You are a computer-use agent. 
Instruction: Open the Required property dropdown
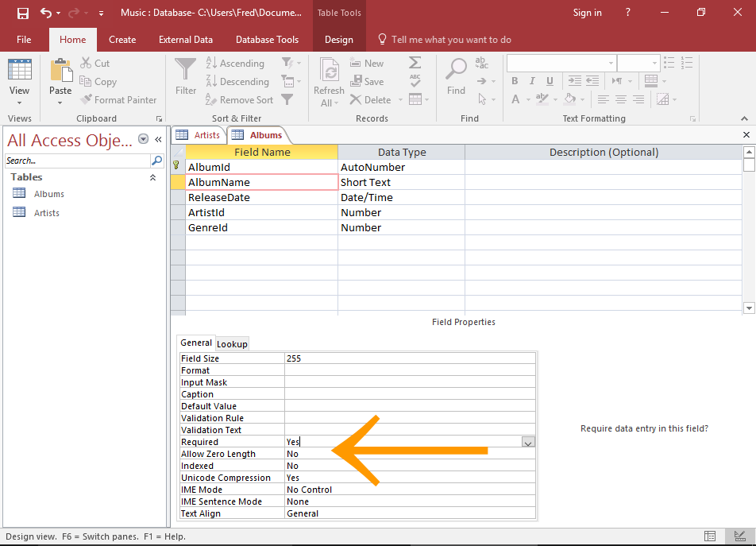pos(528,442)
